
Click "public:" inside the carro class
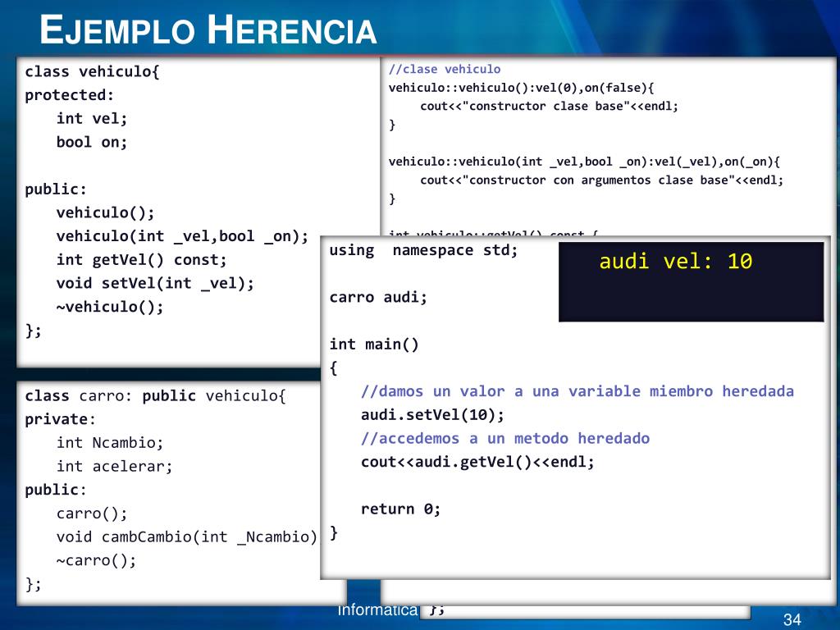click(x=56, y=491)
